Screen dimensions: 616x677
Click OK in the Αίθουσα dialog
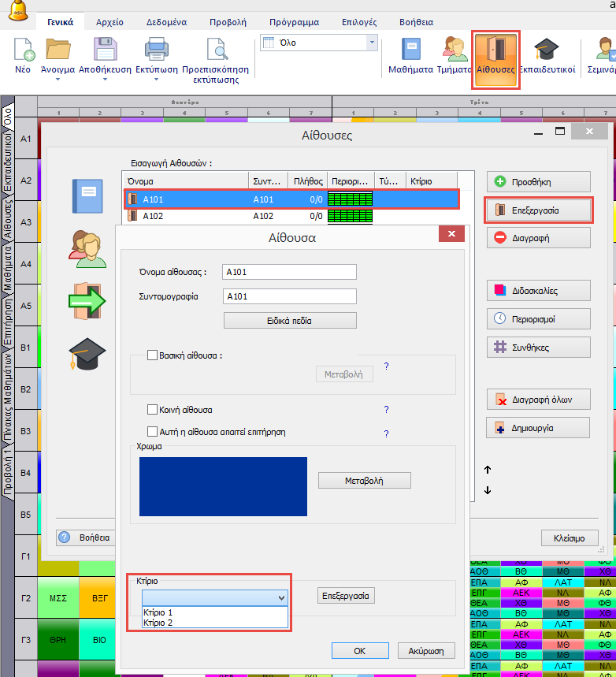point(359,651)
